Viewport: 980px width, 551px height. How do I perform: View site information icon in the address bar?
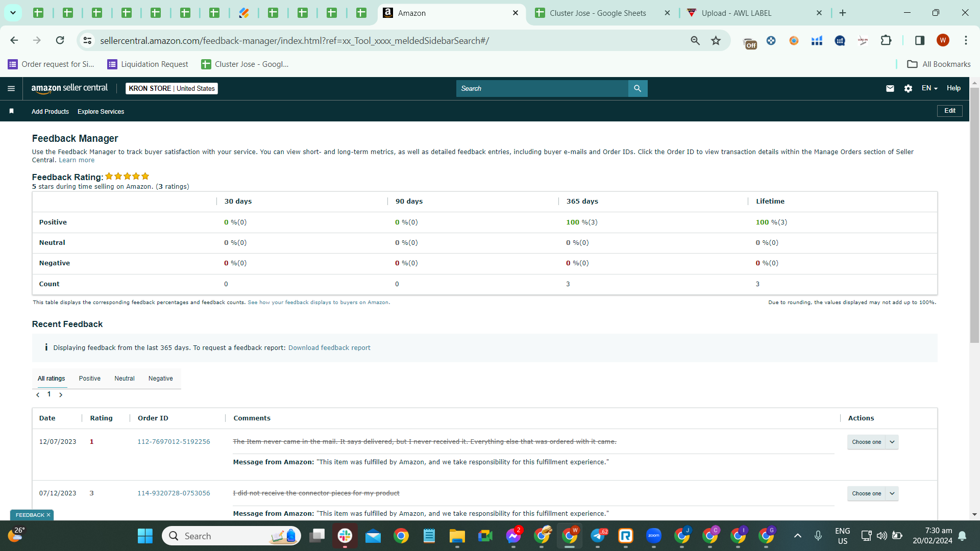pyautogui.click(x=87, y=40)
